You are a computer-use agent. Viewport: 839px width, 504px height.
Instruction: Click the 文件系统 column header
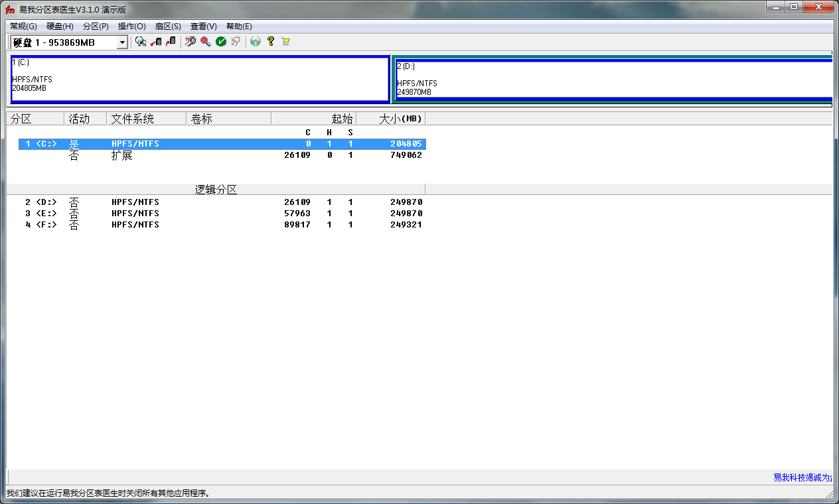tap(147, 119)
